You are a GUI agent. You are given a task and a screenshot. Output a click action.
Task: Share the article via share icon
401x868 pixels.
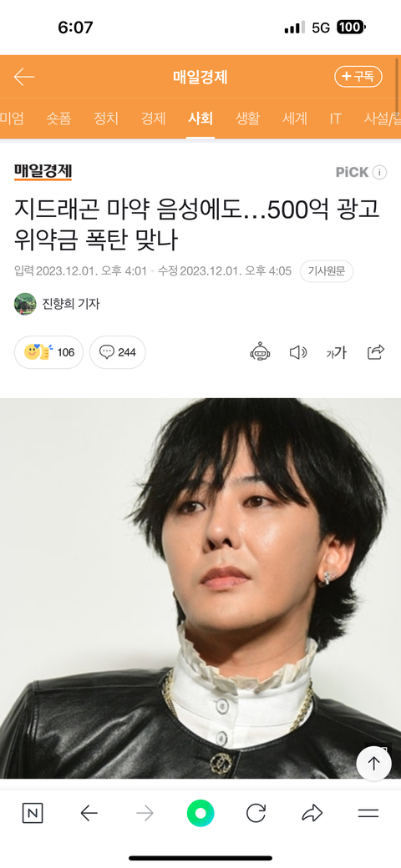(x=376, y=352)
